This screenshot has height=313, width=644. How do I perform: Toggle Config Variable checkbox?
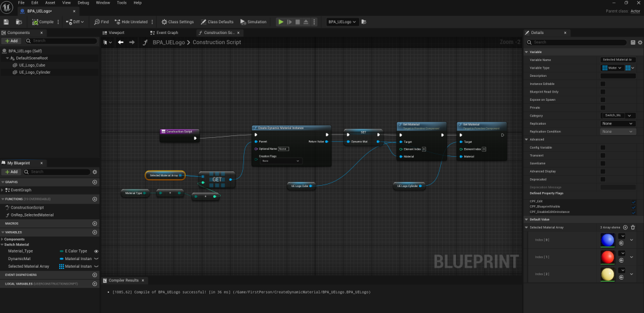tap(603, 147)
